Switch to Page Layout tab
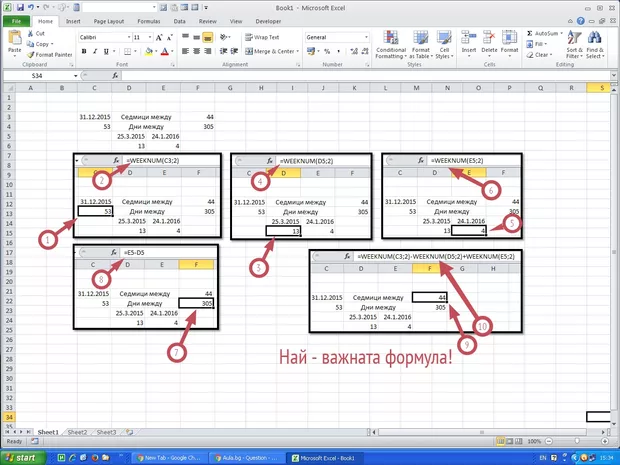The height and width of the screenshot is (465, 620). 109,21
